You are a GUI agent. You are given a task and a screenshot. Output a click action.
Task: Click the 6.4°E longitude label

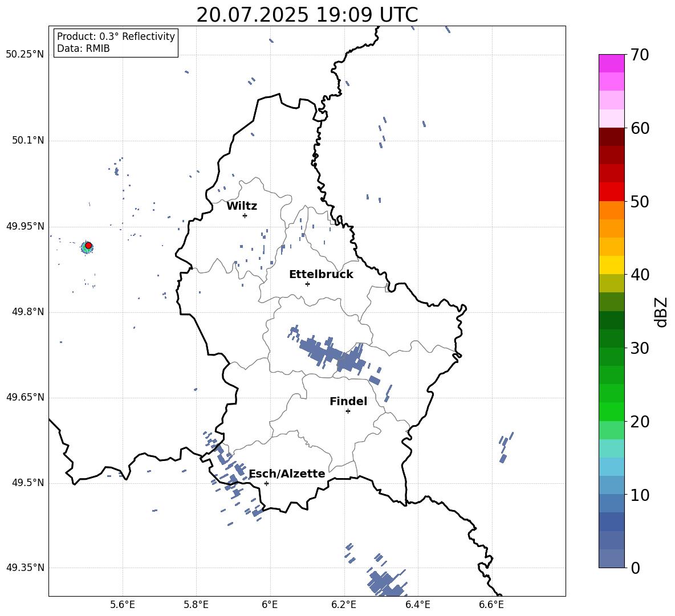417,605
